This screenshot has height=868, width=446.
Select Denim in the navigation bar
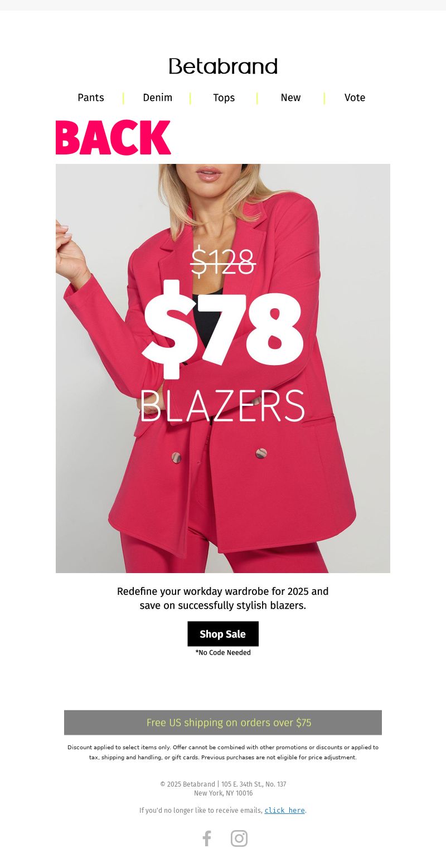158,98
